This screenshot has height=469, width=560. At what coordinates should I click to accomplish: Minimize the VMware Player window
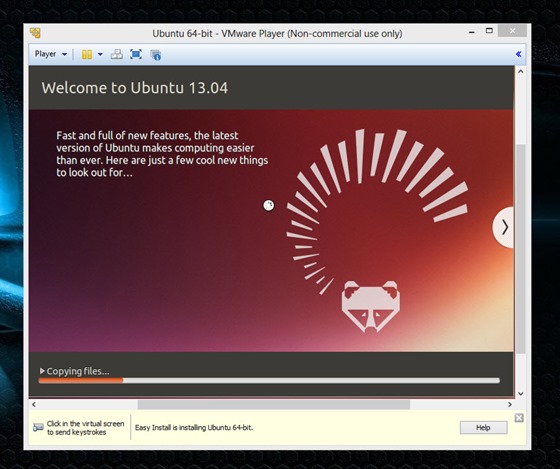coord(472,32)
